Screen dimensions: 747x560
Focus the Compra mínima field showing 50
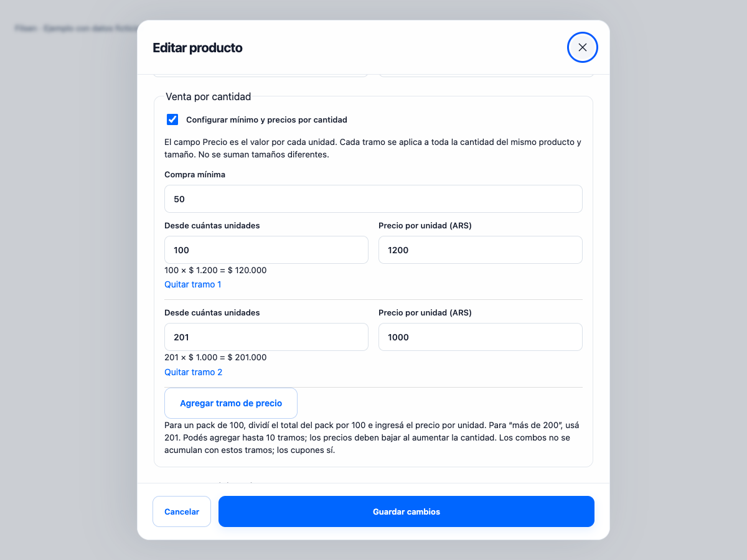coord(374,198)
